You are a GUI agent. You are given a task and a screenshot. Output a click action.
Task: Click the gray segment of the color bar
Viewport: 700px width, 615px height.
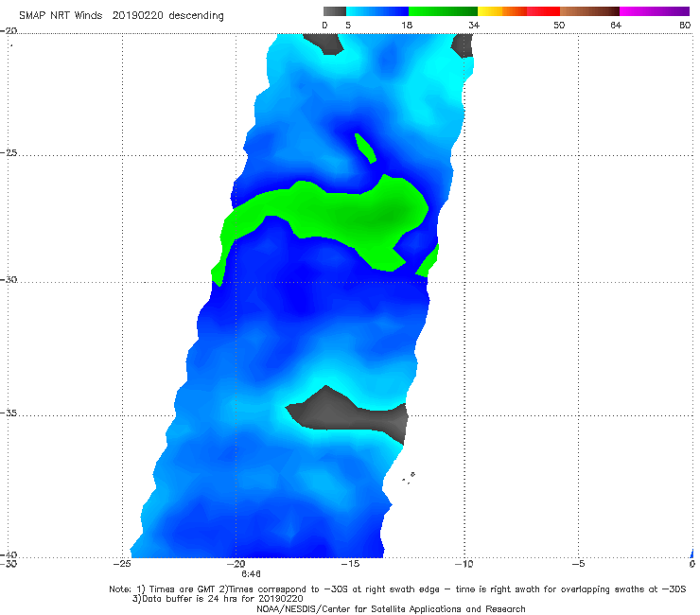[334, 11]
